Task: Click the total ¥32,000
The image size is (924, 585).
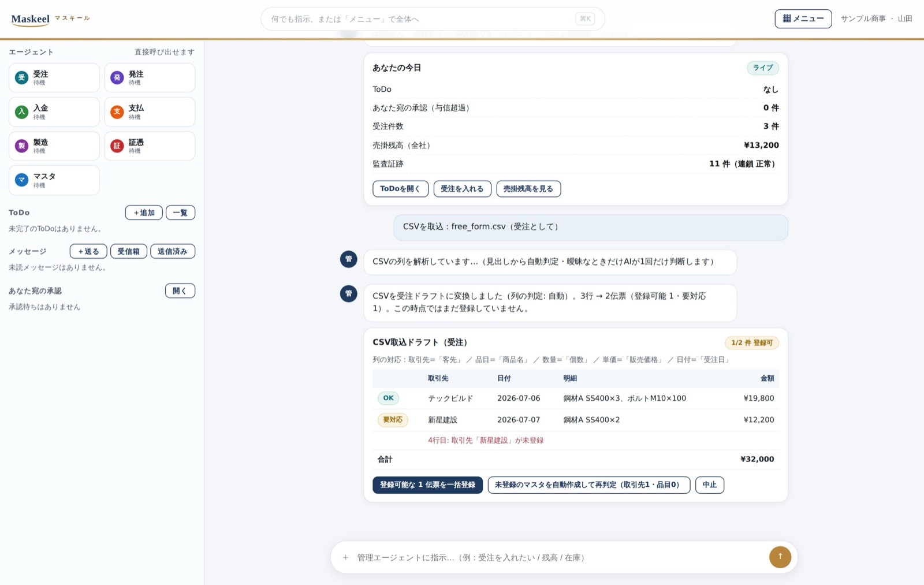Action: (x=757, y=459)
